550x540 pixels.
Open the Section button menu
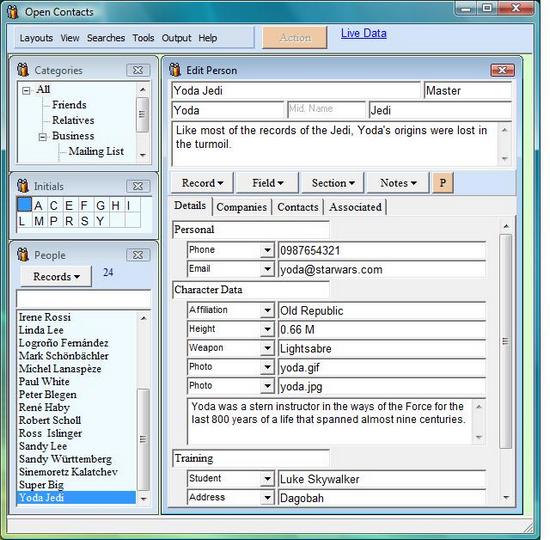[333, 183]
